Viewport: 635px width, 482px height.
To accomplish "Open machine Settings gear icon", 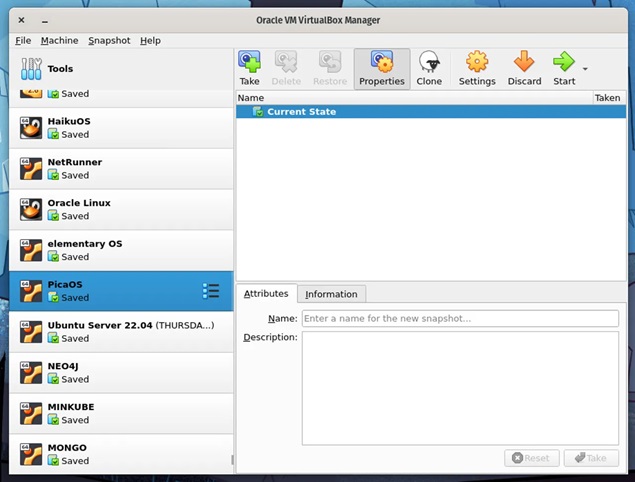I will 477,62.
